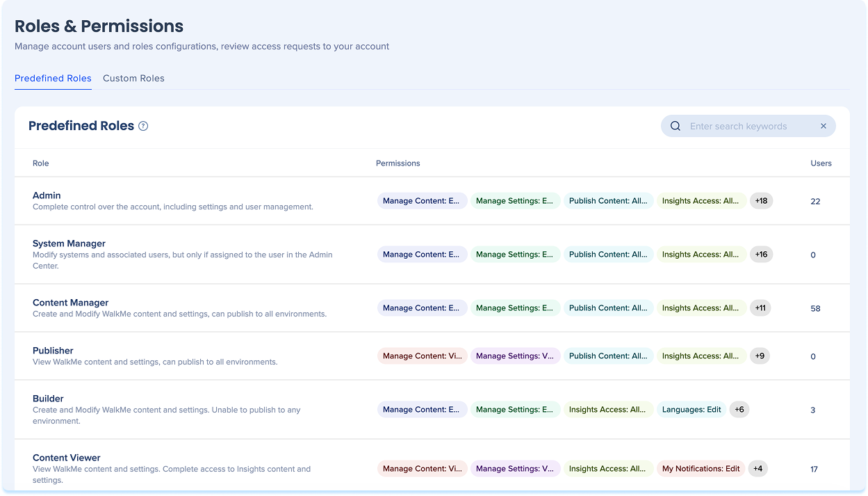
Task: Click Content Viewer's My Notifications: Edit tag
Action: (701, 469)
